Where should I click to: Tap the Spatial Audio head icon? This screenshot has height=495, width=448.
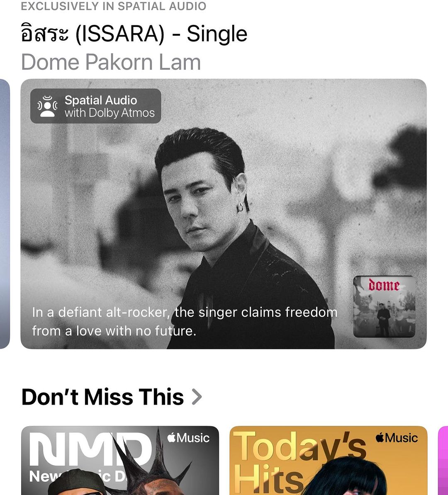47,106
